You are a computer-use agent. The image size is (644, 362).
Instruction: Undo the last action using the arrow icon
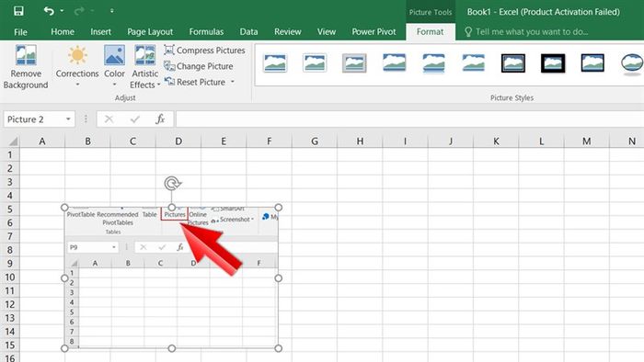(x=49, y=11)
